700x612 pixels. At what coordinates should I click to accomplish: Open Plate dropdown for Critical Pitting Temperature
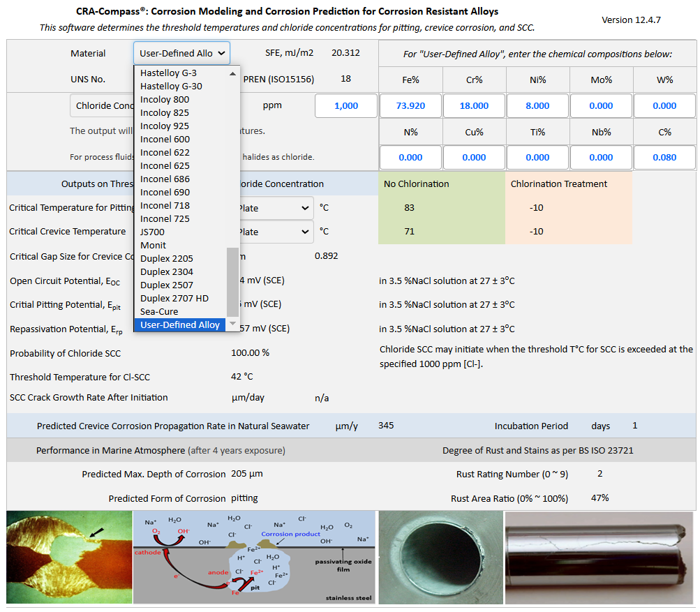tap(276, 208)
